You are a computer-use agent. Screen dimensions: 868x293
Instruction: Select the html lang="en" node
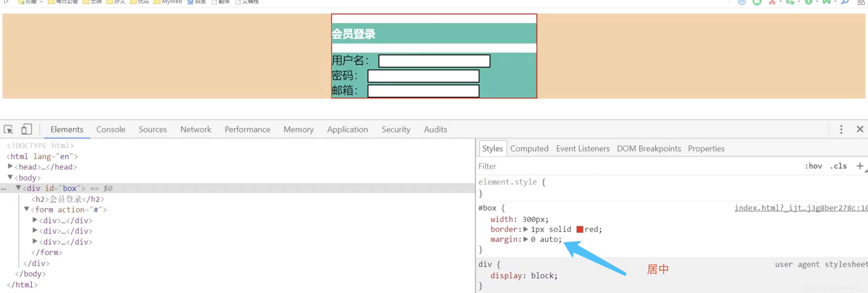coord(42,156)
